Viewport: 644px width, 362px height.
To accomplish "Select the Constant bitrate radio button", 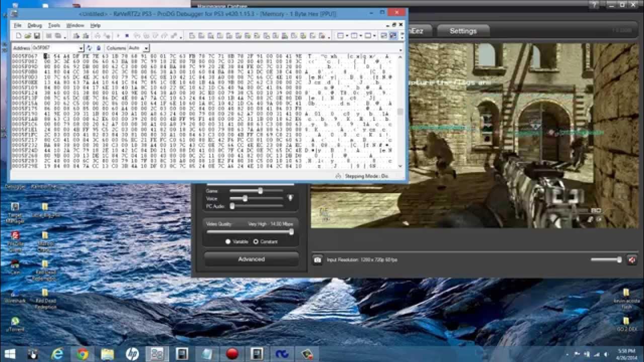I will [x=256, y=242].
